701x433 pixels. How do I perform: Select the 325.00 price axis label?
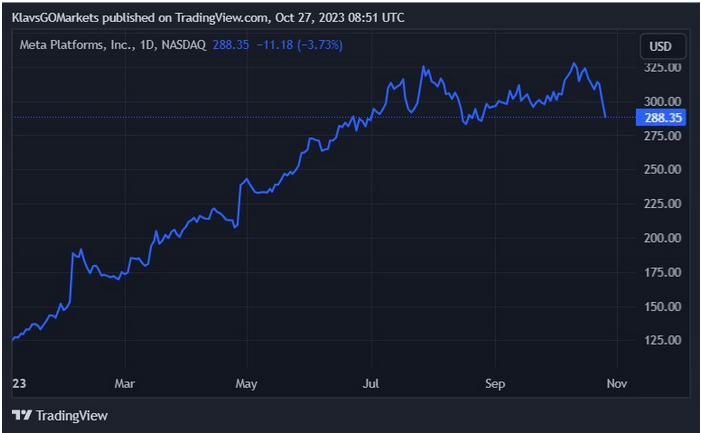click(661, 67)
